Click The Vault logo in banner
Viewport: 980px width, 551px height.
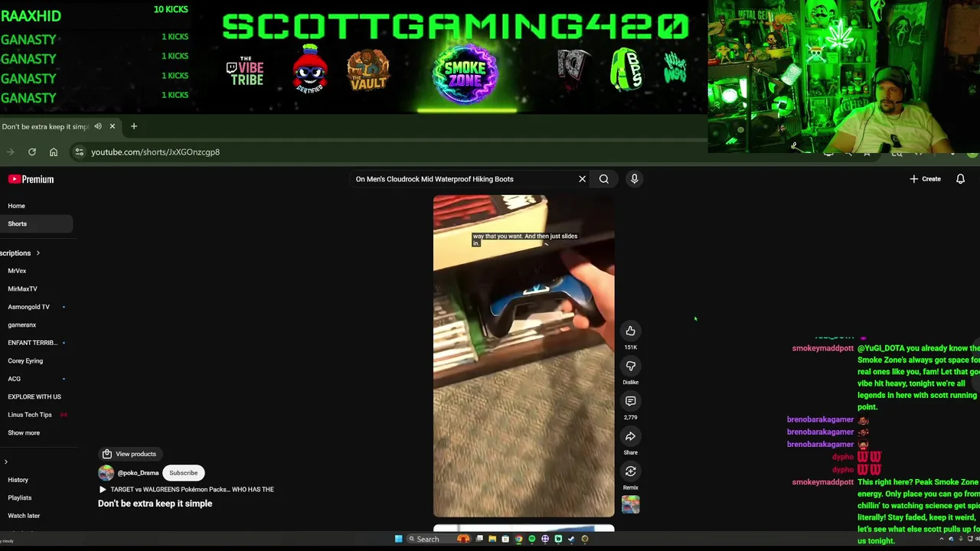pyautogui.click(x=368, y=70)
